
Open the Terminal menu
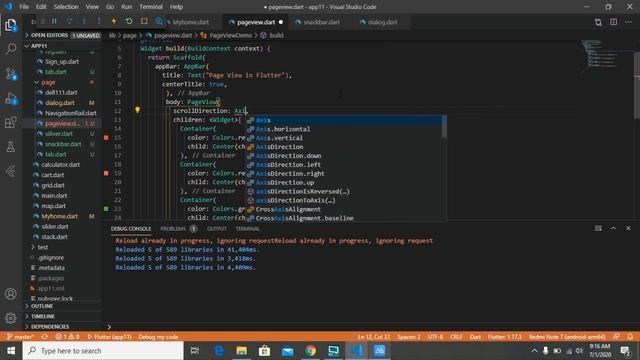click(x=151, y=7)
